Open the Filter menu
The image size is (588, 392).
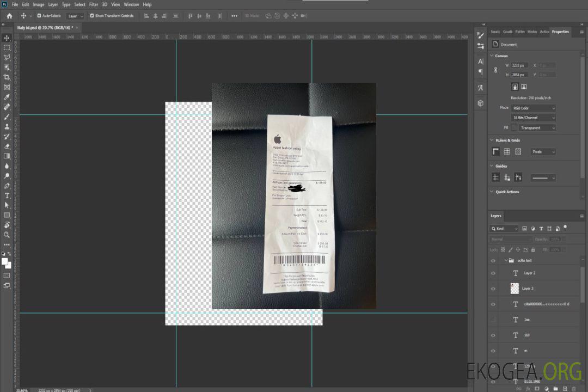[x=94, y=4]
